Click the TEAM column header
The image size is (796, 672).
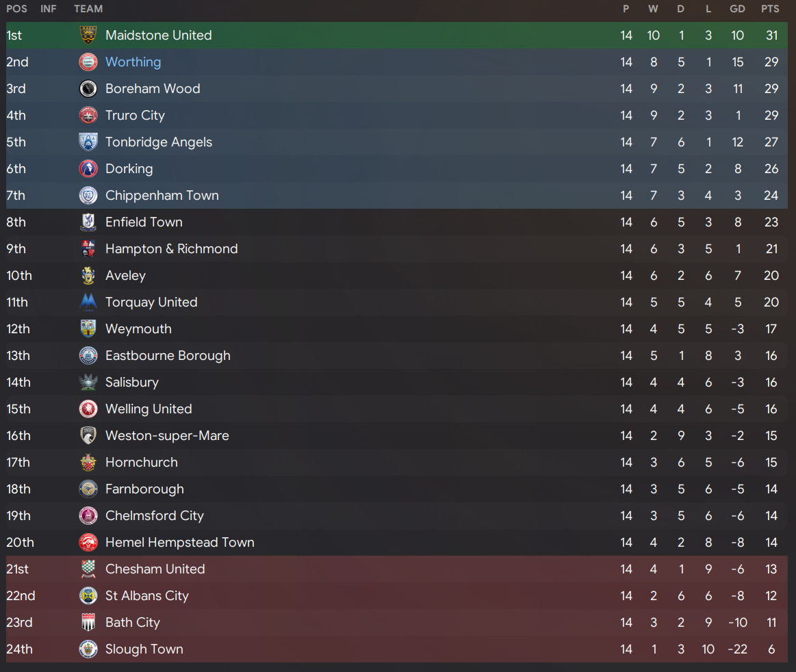coord(88,9)
